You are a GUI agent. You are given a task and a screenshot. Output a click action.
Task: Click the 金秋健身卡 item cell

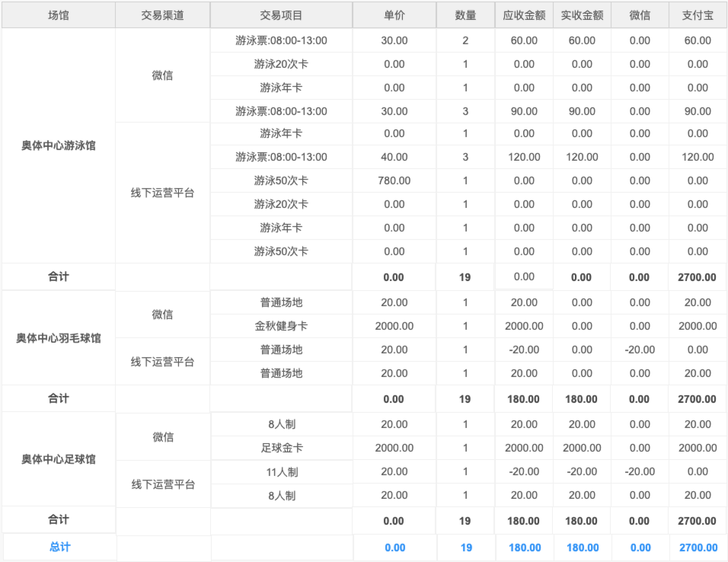[281, 326]
